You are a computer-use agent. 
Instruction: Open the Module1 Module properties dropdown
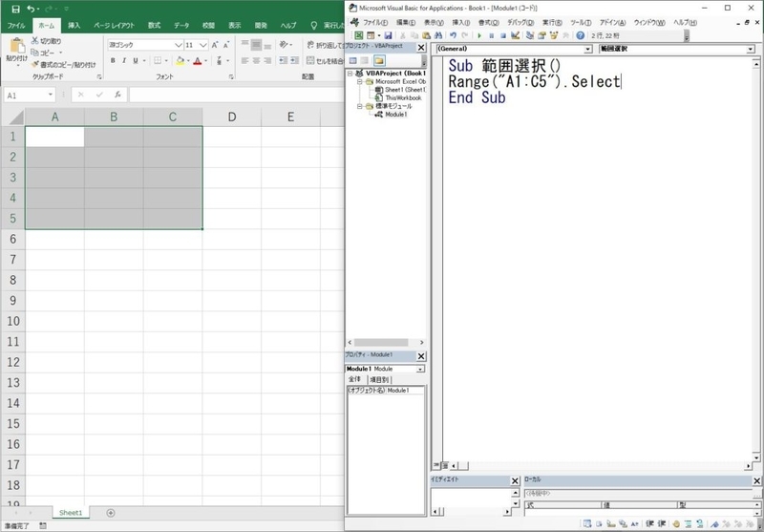point(420,370)
